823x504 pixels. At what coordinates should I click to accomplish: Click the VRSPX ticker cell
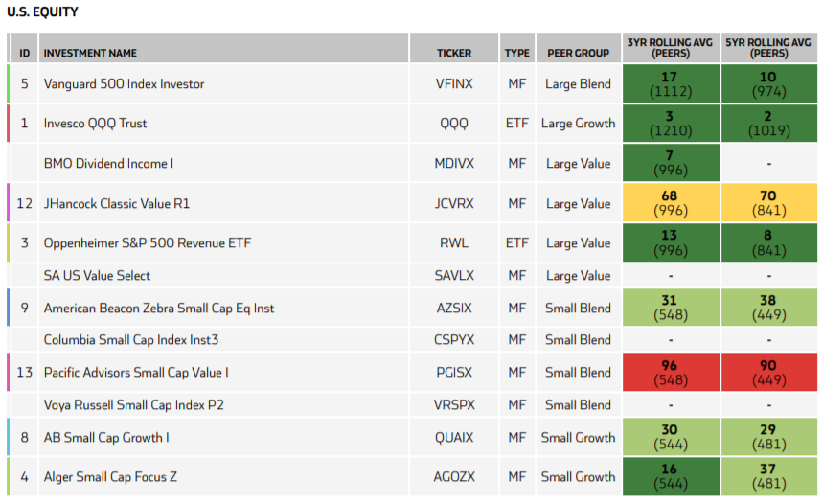(x=454, y=404)
